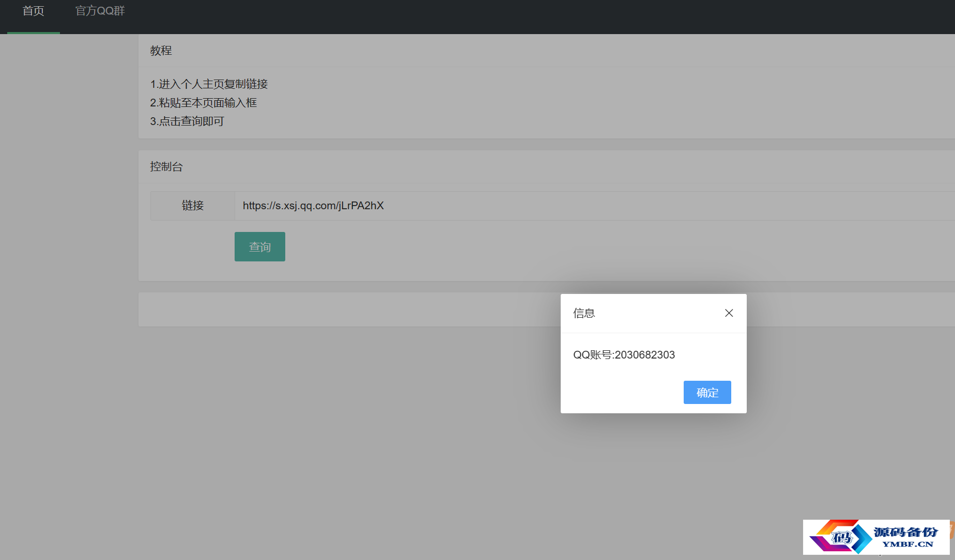
Task: Click the 链接 URL input field
Action: click(x=594, y=206)
